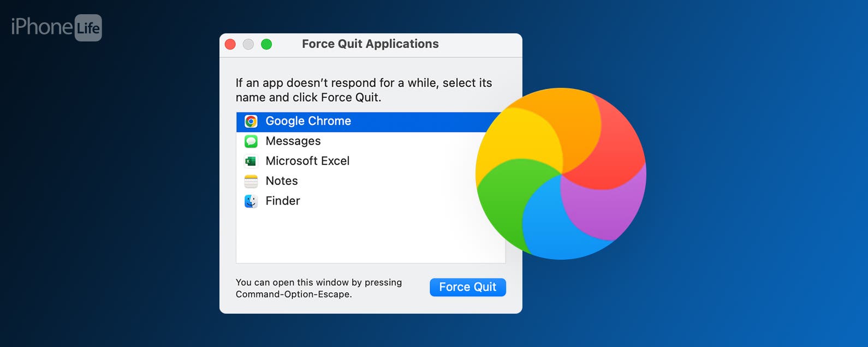Screen dimensions: 868x347
Task: Click the Force Quit Applications title bar
Action: coord(370,44)
